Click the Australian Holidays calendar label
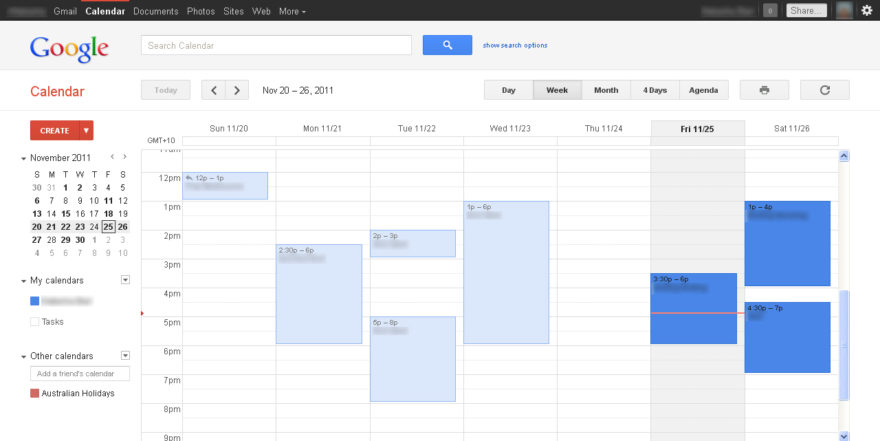This screenshot has width=880, height=441. coord(78,393)
